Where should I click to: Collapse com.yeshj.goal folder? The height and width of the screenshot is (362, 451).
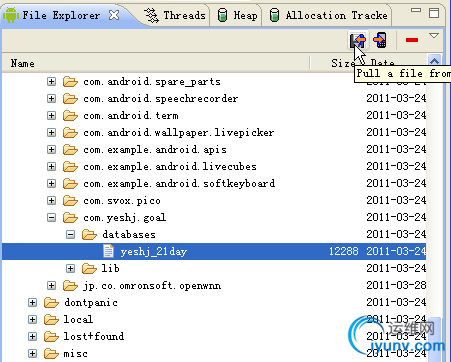pos(51,218)
